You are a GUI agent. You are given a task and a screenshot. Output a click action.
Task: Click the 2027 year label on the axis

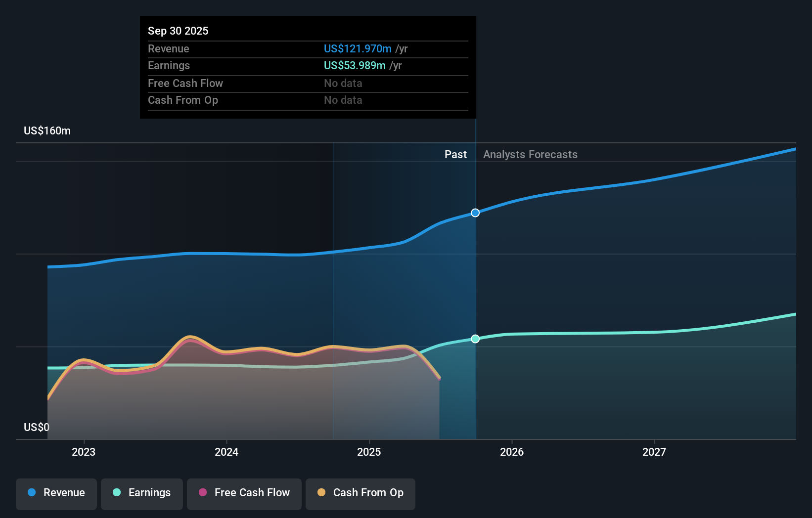click(x=655, y=452)
